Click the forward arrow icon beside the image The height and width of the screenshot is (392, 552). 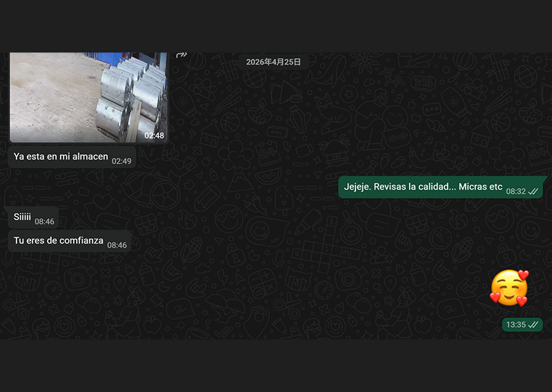click(181, 55)
